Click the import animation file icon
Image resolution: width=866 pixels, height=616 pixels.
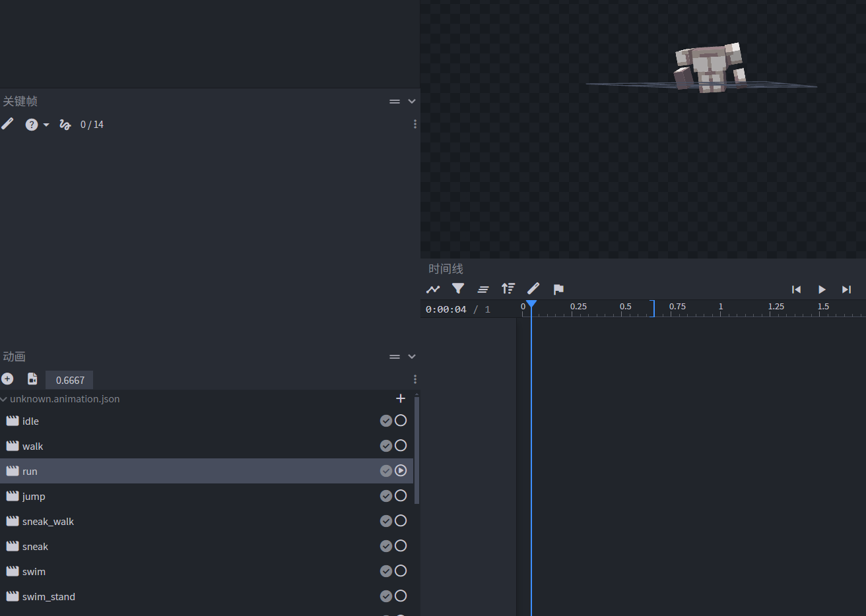32,379
